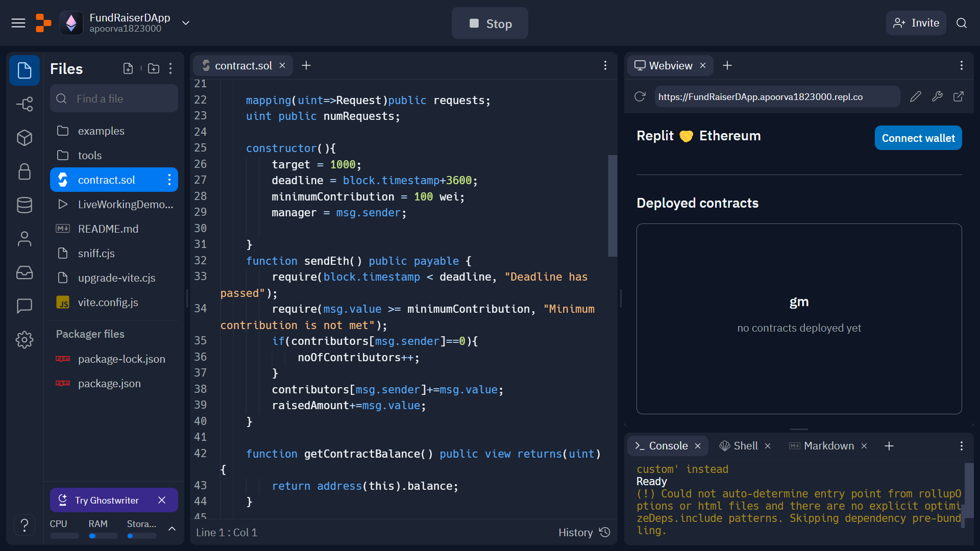Click the new folder icon in Files panel

(153, 68)
